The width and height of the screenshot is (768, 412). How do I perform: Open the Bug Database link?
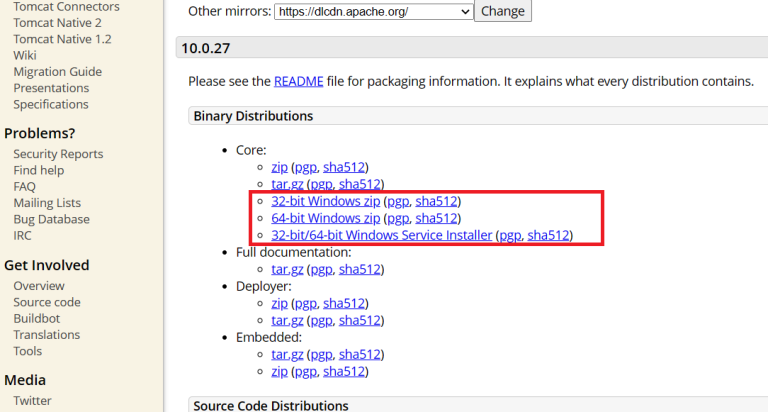[51, 219]
